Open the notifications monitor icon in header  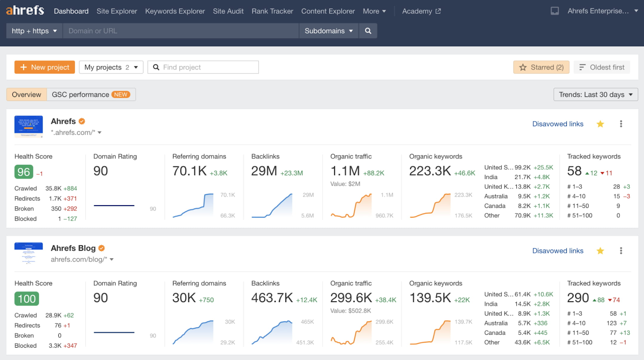[x=555, y=11]
